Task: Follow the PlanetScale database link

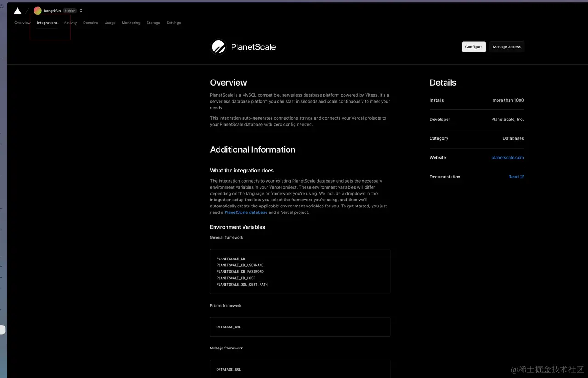Action: [x=246, y=212]
